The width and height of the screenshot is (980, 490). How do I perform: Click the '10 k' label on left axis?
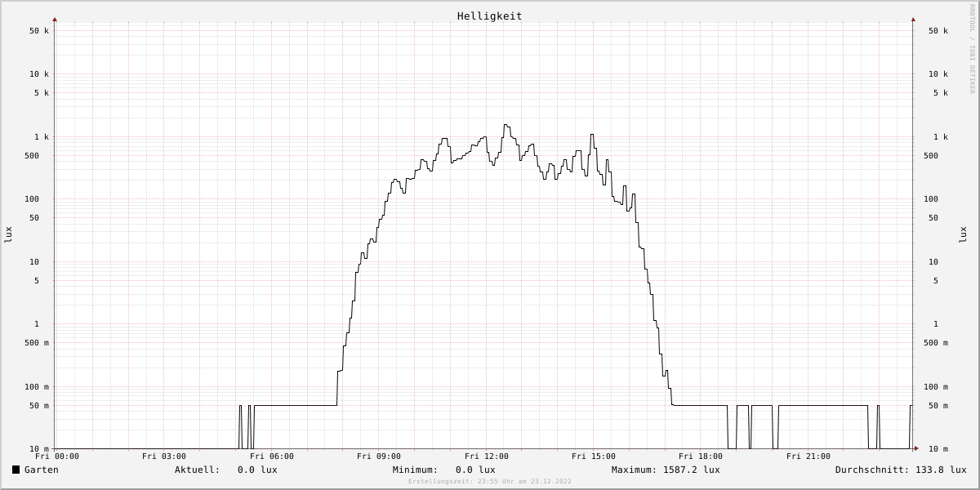[x=39, y=74]
